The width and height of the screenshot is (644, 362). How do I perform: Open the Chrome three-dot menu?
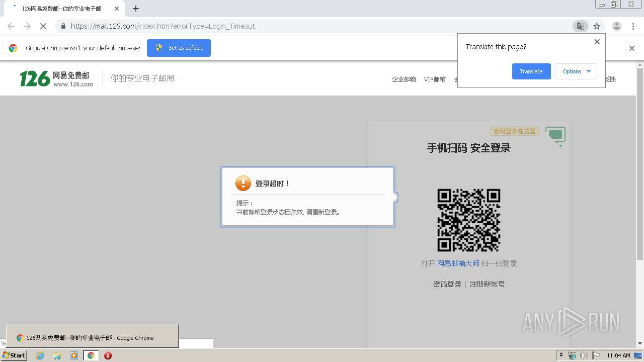(633, 26)
